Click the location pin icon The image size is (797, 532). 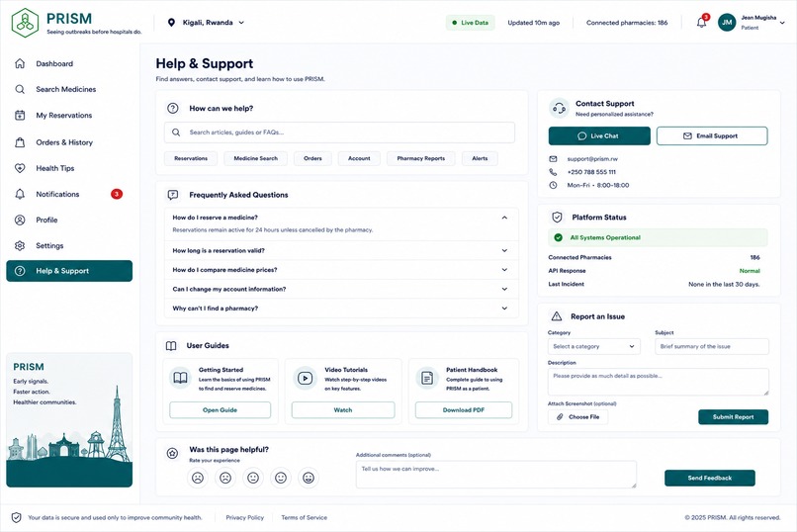171,23
